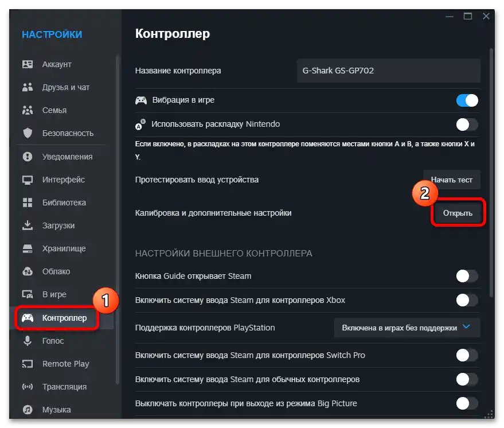
Task: Click the Начать тест button
Action: click(x=451, y=179)
